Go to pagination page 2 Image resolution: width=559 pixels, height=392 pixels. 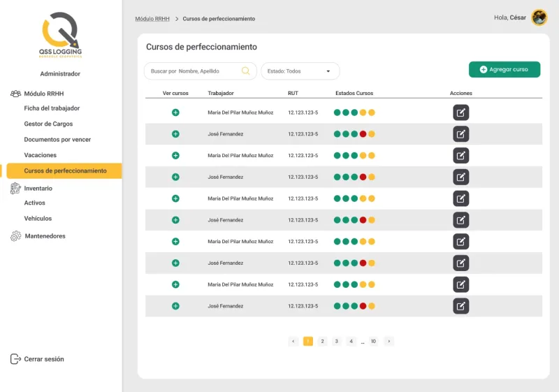(322, 342)
